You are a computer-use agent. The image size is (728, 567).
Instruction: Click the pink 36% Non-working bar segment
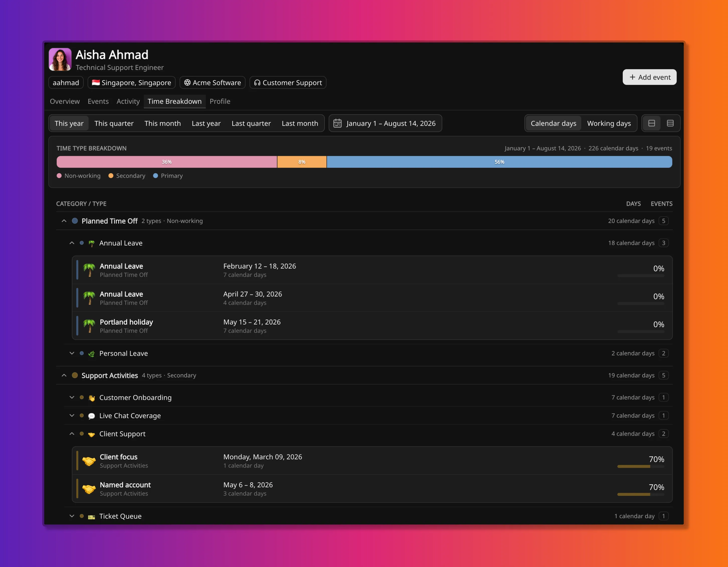[x=167, y=162]
